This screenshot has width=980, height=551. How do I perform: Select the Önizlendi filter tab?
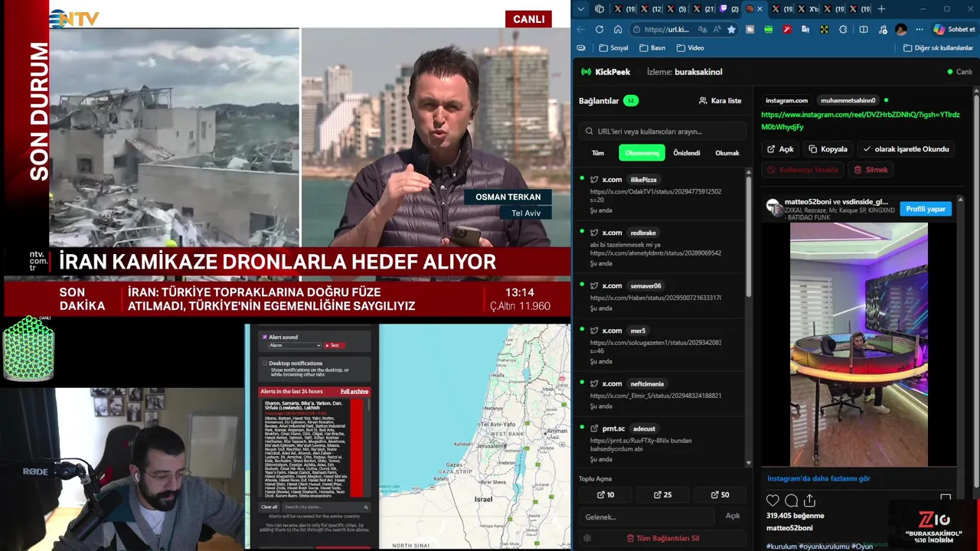tap(687, 152)
